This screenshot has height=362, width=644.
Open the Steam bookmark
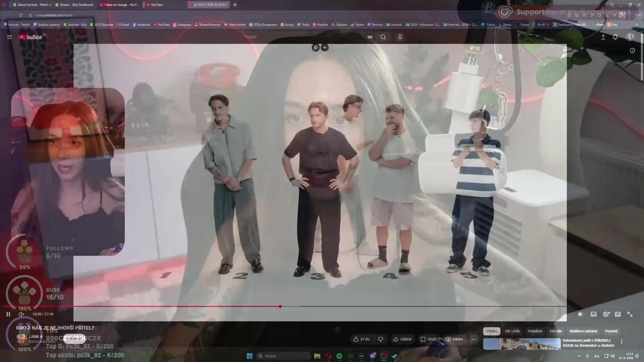pyautogui.click(x=358, y=24)
